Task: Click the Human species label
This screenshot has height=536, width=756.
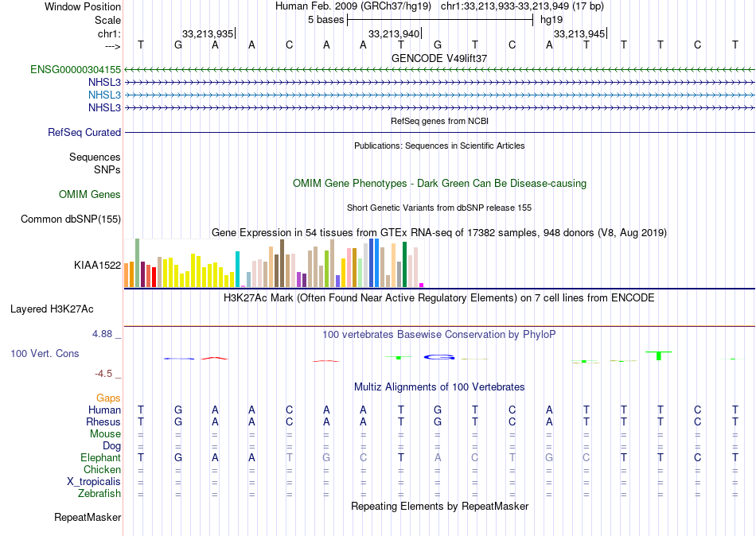Action: 104,410
